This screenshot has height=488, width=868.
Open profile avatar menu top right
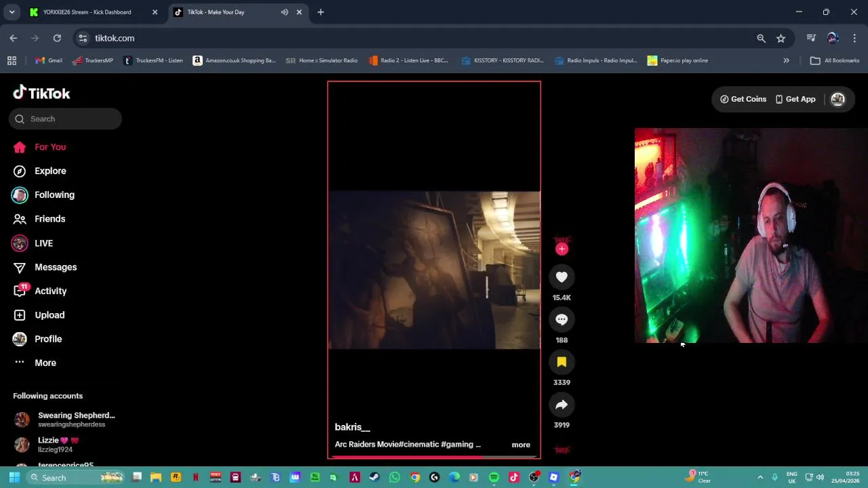click(x=837, y=99)
